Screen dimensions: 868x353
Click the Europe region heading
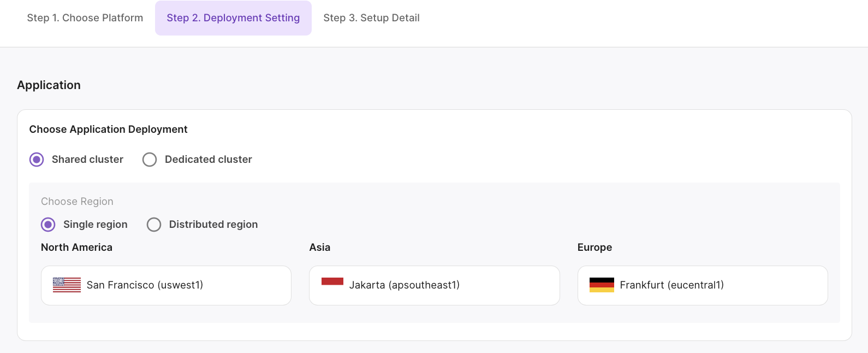(594, 248)
